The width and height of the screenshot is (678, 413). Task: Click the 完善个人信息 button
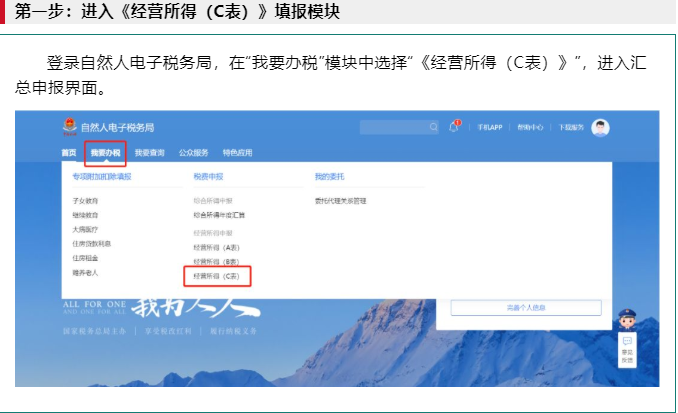point(525,308)
